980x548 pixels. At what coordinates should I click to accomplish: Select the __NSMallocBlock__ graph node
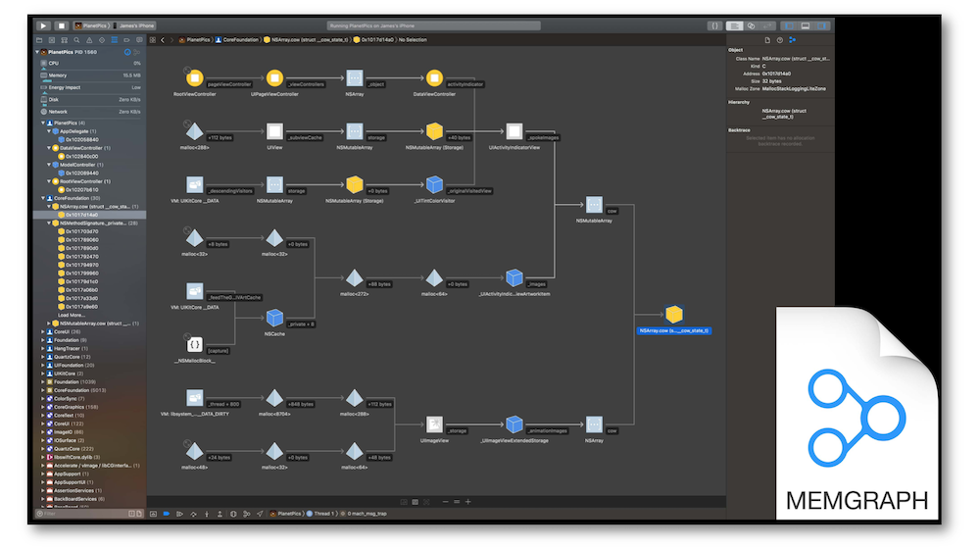[194, 344]
